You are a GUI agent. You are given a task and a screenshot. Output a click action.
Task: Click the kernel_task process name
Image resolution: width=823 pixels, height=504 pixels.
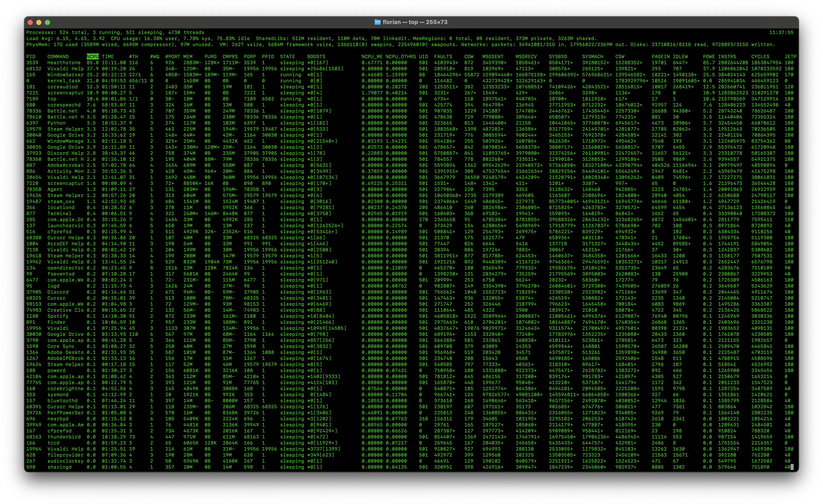coord(64,81)
